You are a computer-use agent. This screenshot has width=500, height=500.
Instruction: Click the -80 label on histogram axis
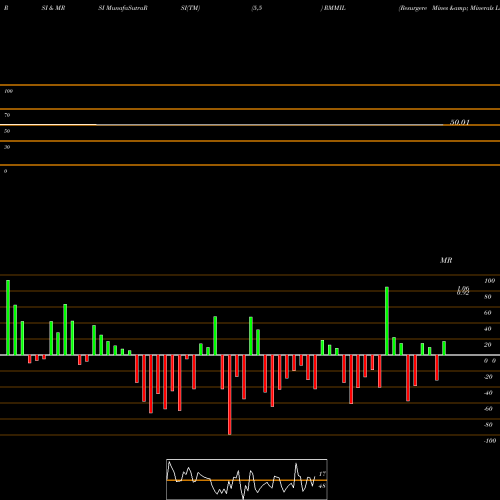[488, 425]
